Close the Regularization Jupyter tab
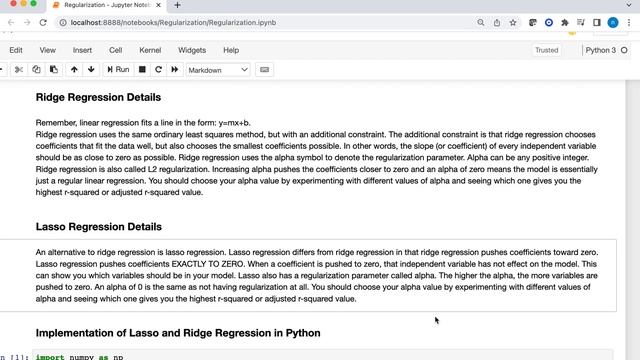 pos(158,5)
